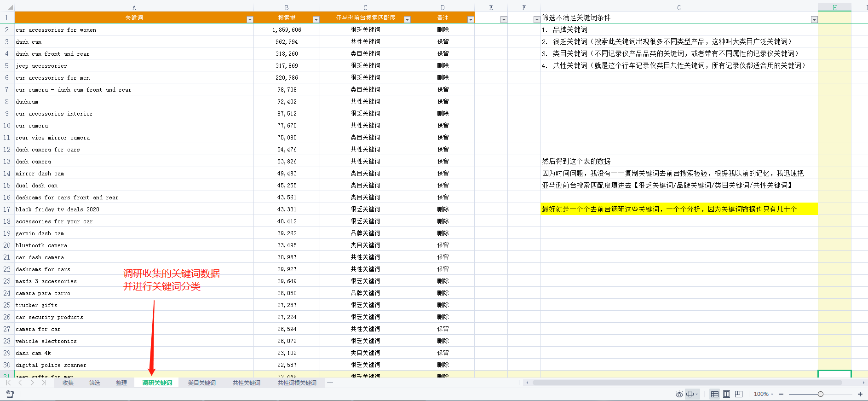
Task: Click search volume cell 962,994
Action: click(287, 42)
